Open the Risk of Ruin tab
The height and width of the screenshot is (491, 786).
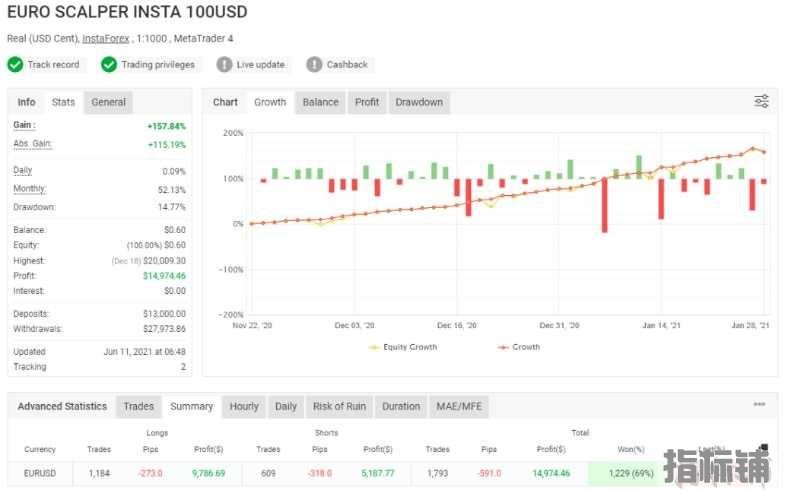tap(339, 406)
